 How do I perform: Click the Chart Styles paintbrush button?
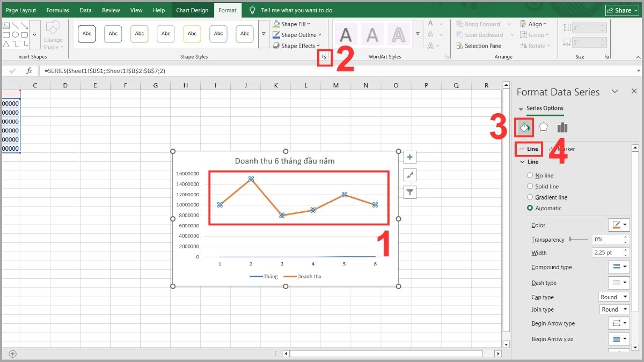(410, 175)
